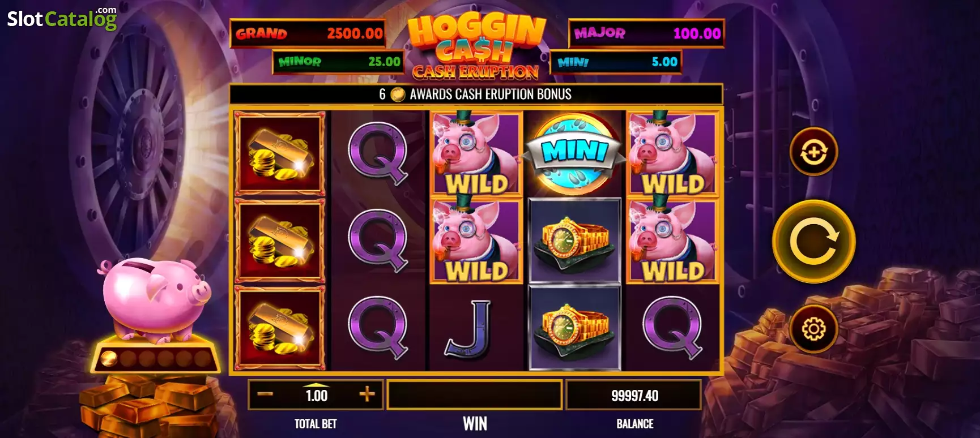
Task: Increase total bet with the plus button
Action: [367, 394]
